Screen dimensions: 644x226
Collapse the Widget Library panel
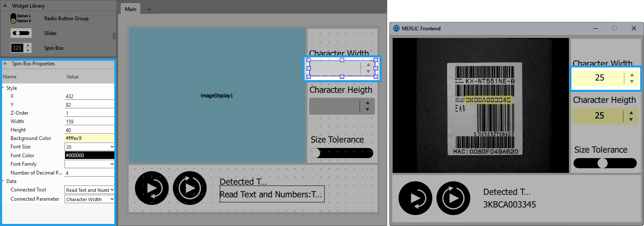point(5,6)
